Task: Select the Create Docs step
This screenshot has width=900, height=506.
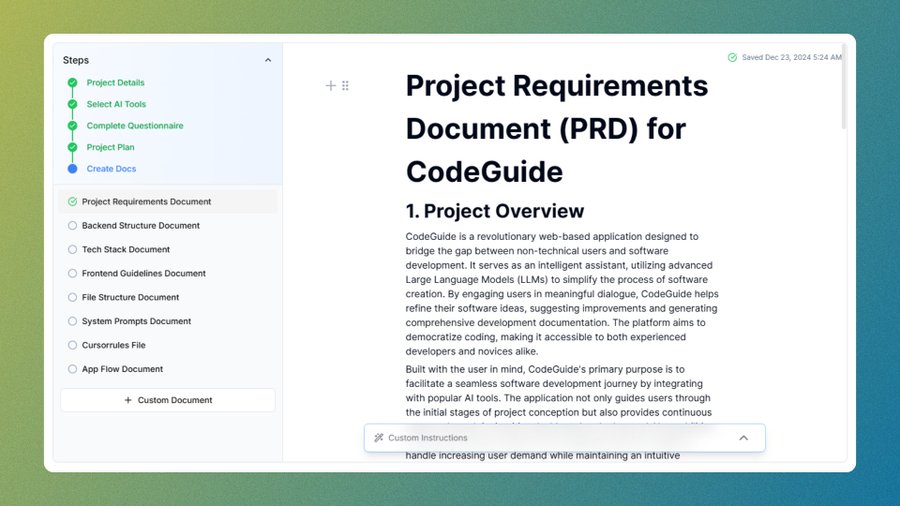Action: click(111, 169)
